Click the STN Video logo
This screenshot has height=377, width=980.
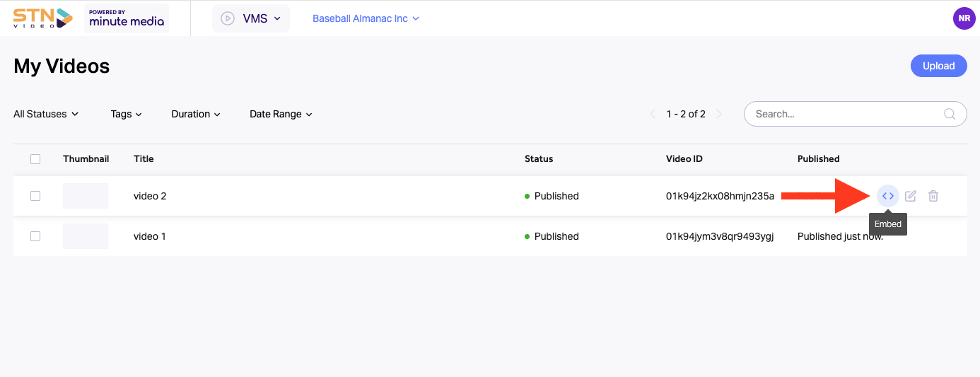tap(43, 18)
